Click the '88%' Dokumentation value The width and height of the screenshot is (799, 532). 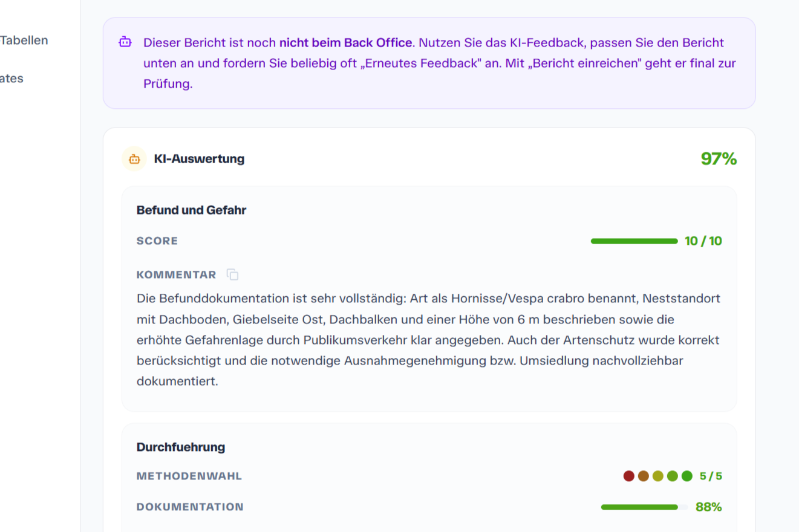click(709, 507)
